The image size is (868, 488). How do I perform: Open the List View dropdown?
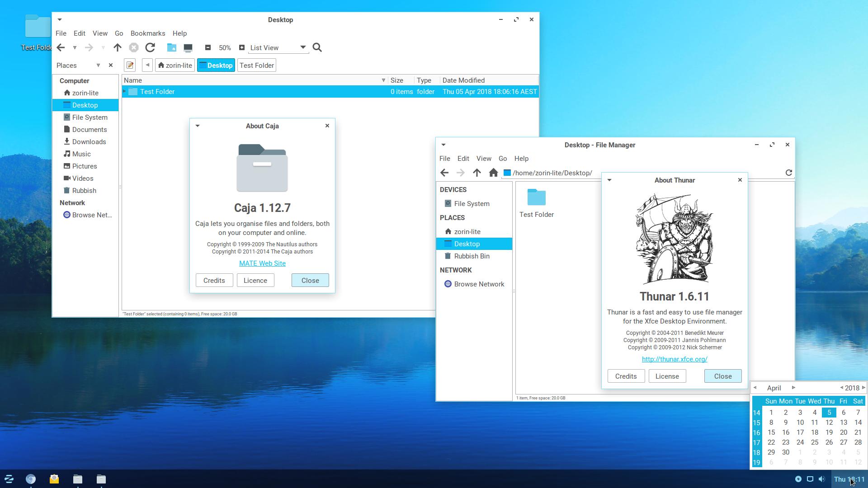278,47
